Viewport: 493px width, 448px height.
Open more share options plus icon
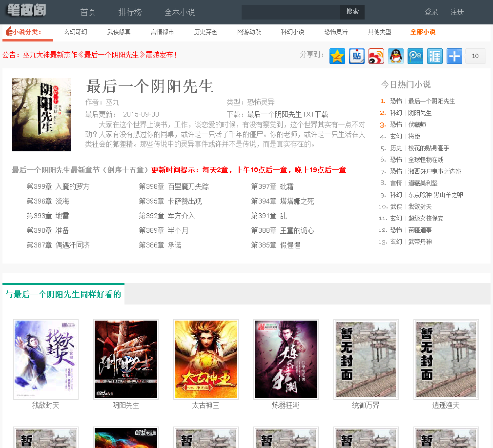[454, 56]
